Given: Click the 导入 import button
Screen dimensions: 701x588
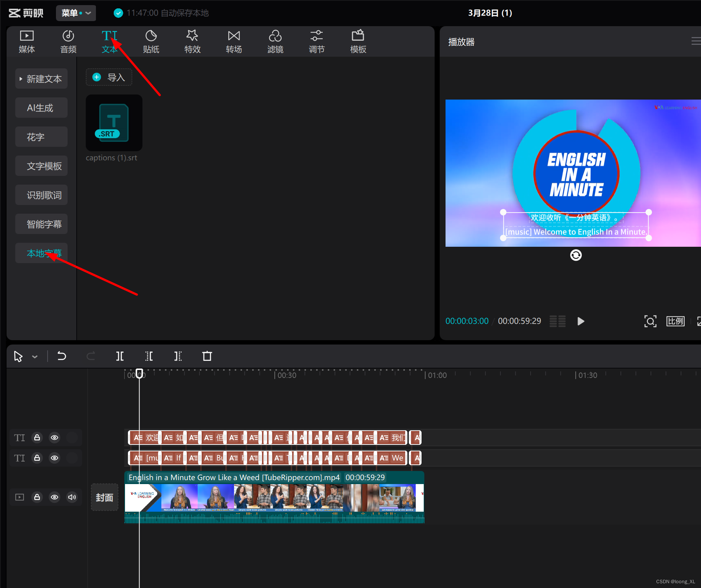Looking at the screenshot, I should [109, 77].
